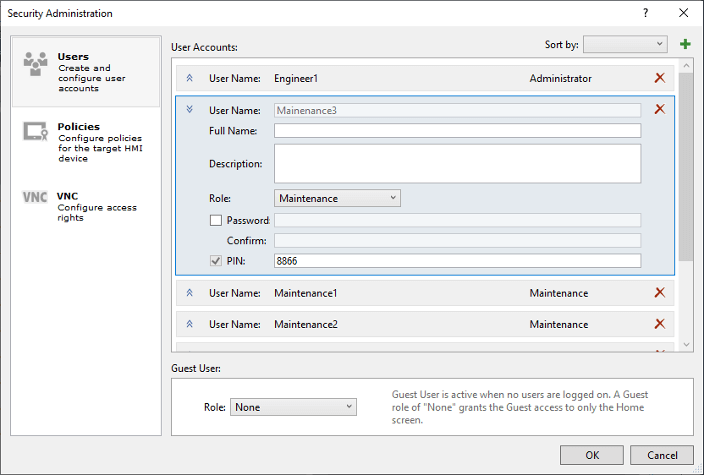Click the Maintenance role label of Maintenance1

pyautogui.click(x=559, y=293)
